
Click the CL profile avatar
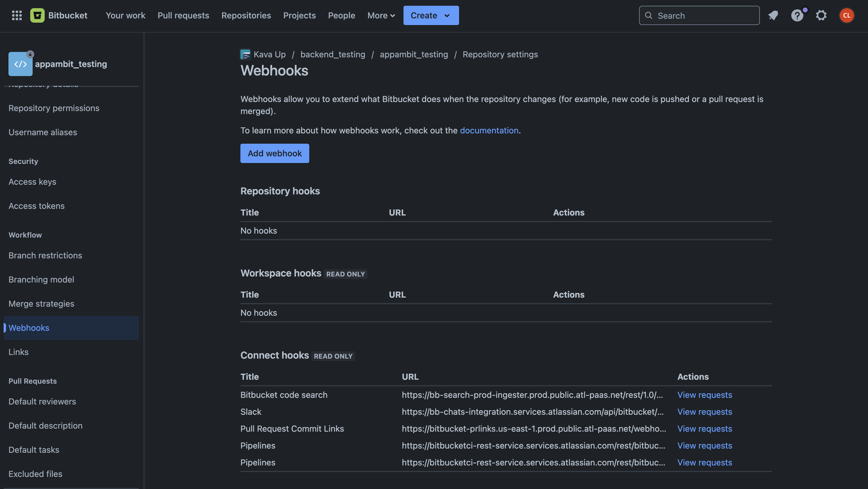point(847,15)
